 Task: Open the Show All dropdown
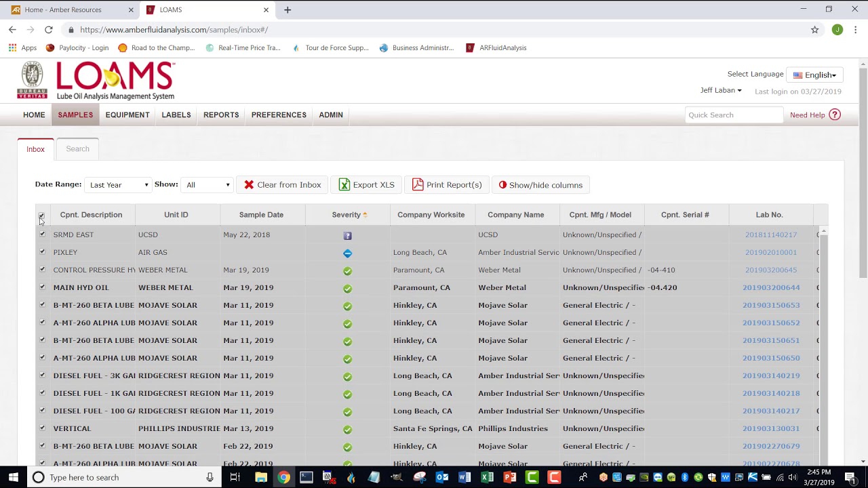pyautogui.click(x=208, y=185)
